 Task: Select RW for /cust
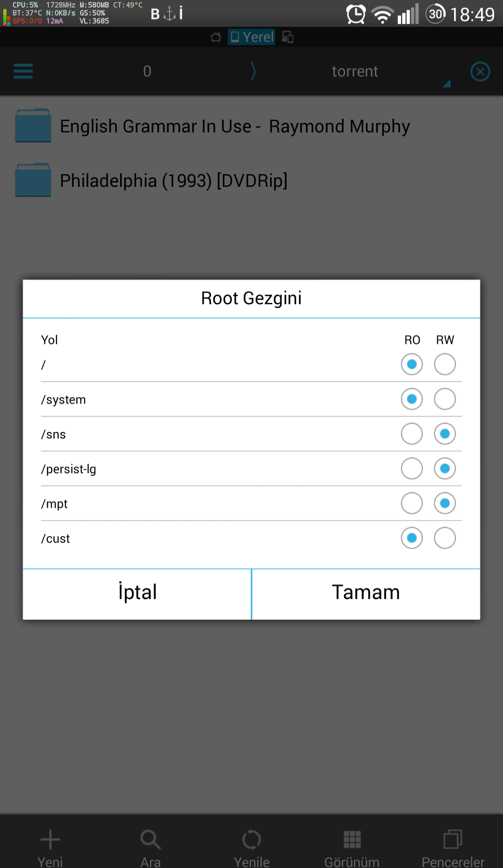[445, 538]
